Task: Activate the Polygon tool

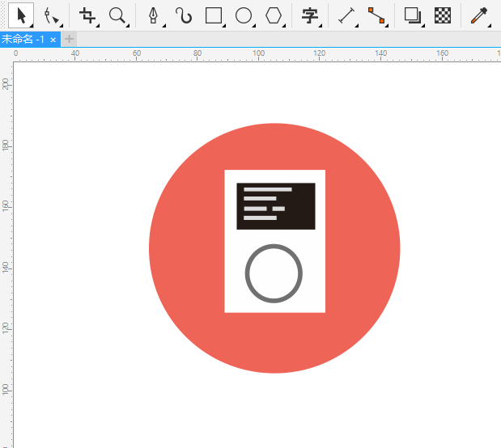Action: (274, 15)
